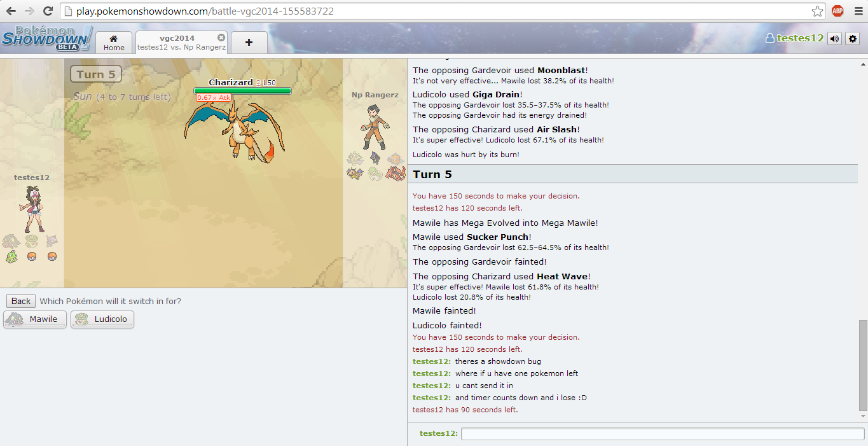Click the faded Mawile icon in testes12's team
This screenshot has height=446, width=868.
click(x=11, y=242)
